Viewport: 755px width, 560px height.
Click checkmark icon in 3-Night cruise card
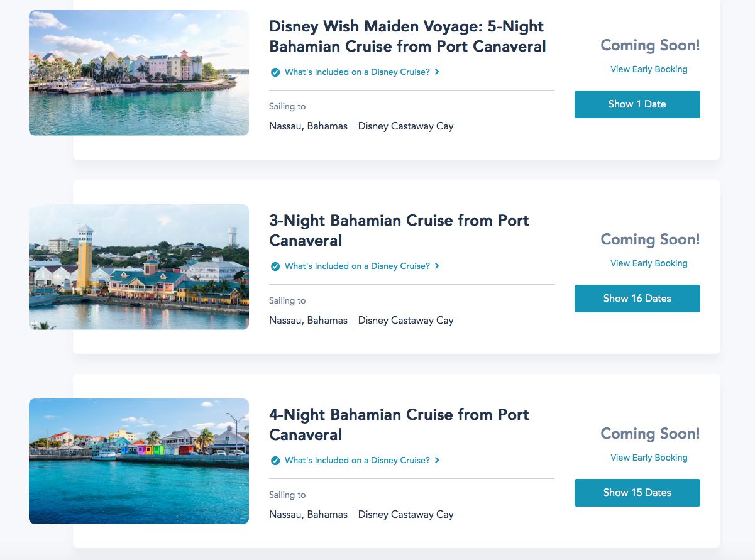tap(275, 266)
